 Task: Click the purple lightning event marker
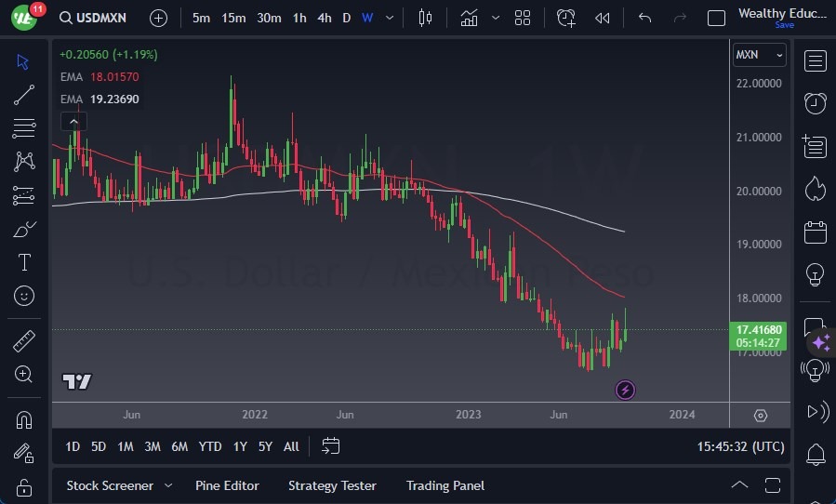pos(625,390)
